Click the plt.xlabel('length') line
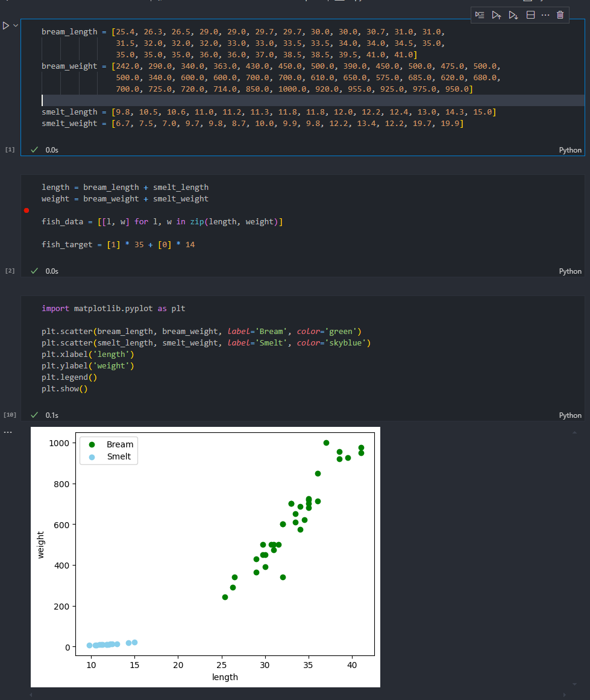590x700 pixels. click(88, 355)
